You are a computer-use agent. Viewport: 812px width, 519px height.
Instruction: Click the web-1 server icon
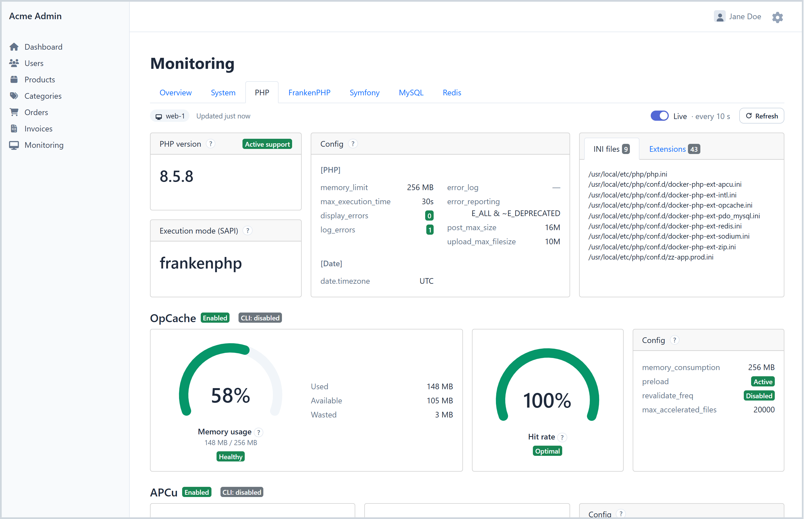pos(158,117)
